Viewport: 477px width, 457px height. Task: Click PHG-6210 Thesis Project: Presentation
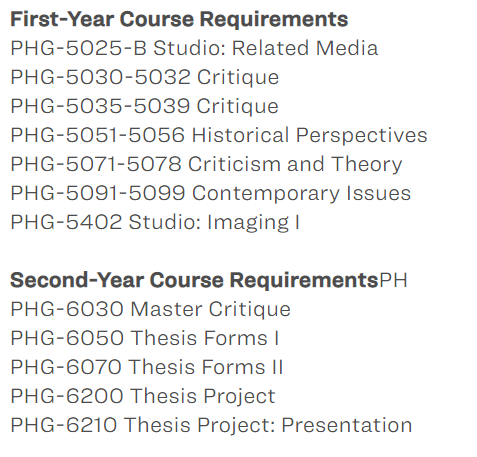point(211,425)
